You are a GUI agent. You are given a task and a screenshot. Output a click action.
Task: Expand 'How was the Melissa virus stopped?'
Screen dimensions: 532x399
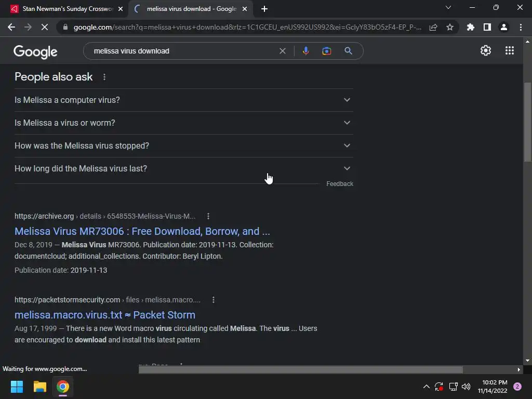point(183,145)
